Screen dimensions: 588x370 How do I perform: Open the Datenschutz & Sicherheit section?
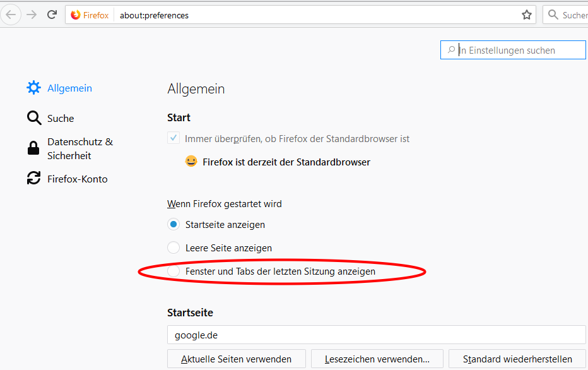pos(79,148)
